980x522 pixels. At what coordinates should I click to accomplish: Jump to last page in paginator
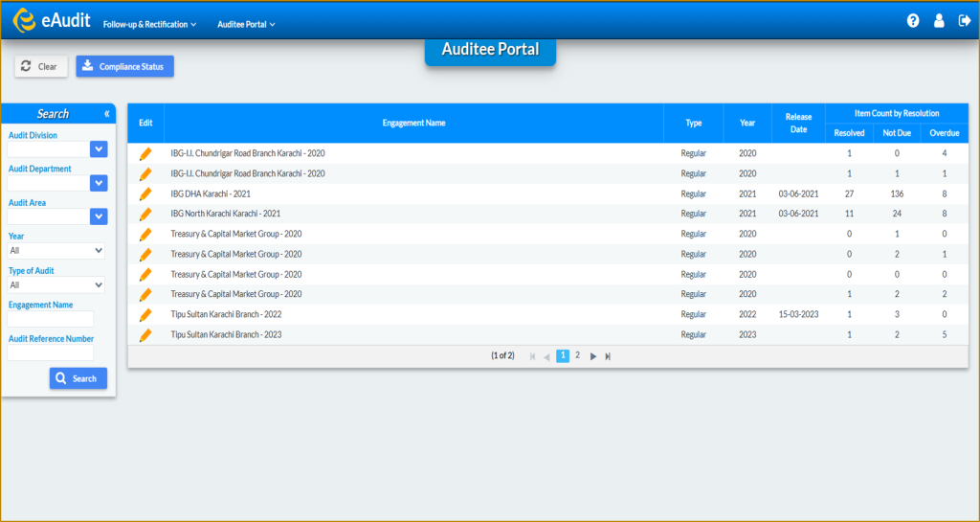click(x=608, y=356)
